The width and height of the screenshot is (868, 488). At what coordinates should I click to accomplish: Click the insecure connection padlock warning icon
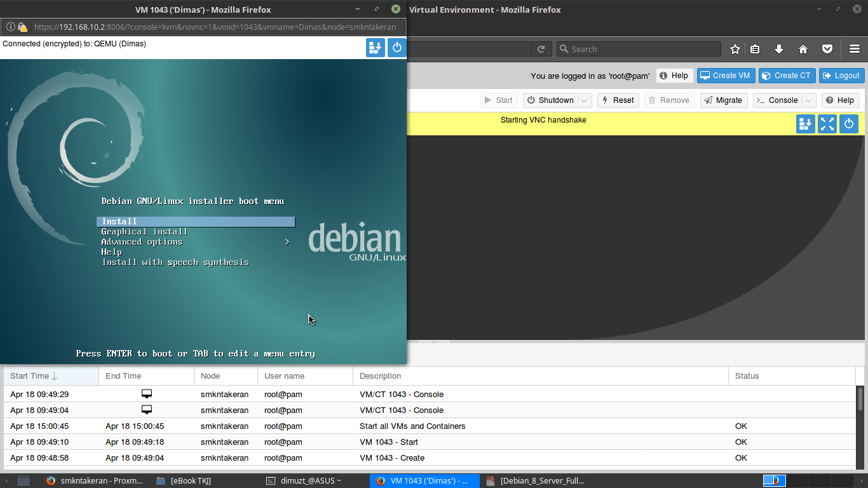pos(22,27)
